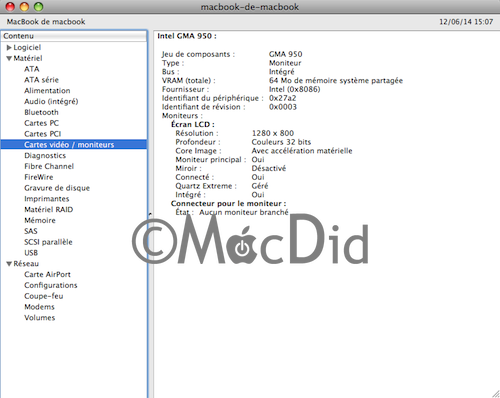
Task: Collapse the Matériel disclosure triangle
Action: point(9,58)
